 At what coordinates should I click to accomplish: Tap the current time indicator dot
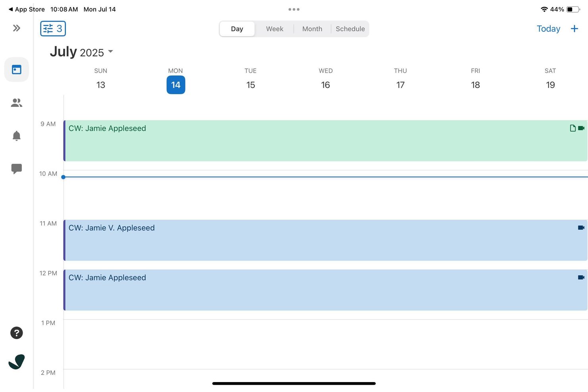63,177
